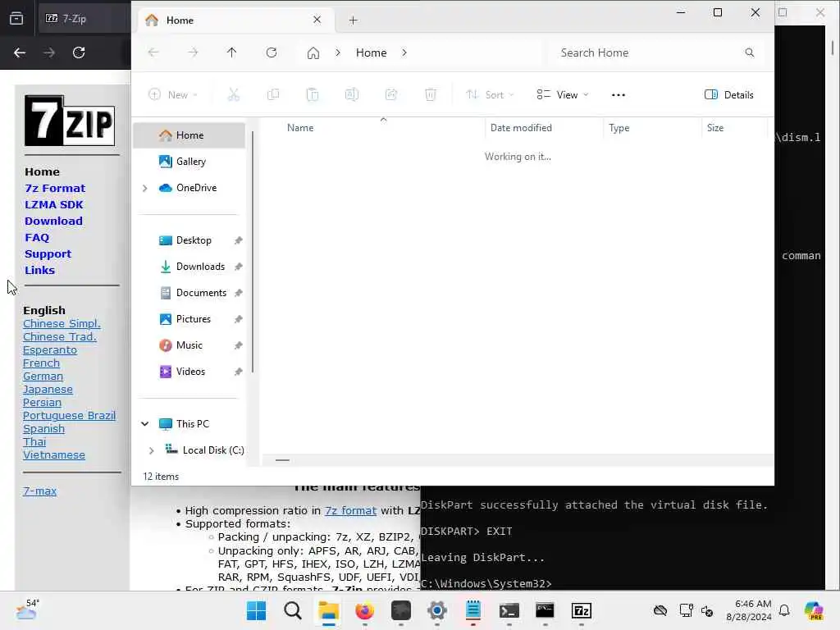Click the pin icon beside Music
This screenshot has width=840, height=630.
coord(239,345)
